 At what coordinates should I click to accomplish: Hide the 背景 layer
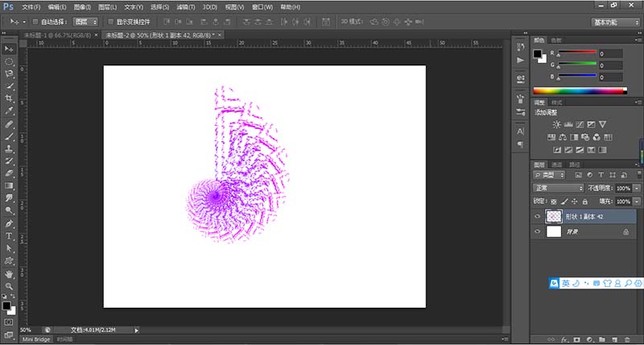[537, 232]
